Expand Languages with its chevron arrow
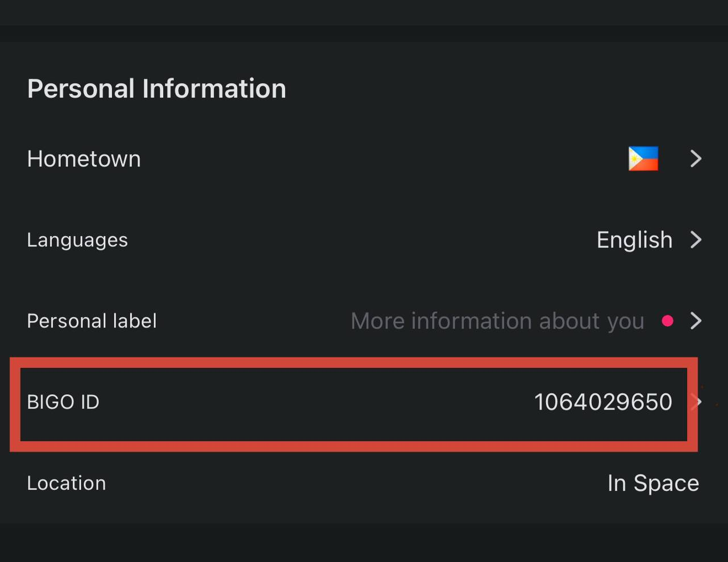This screenshot has height=562, width=728. point(696,240)
